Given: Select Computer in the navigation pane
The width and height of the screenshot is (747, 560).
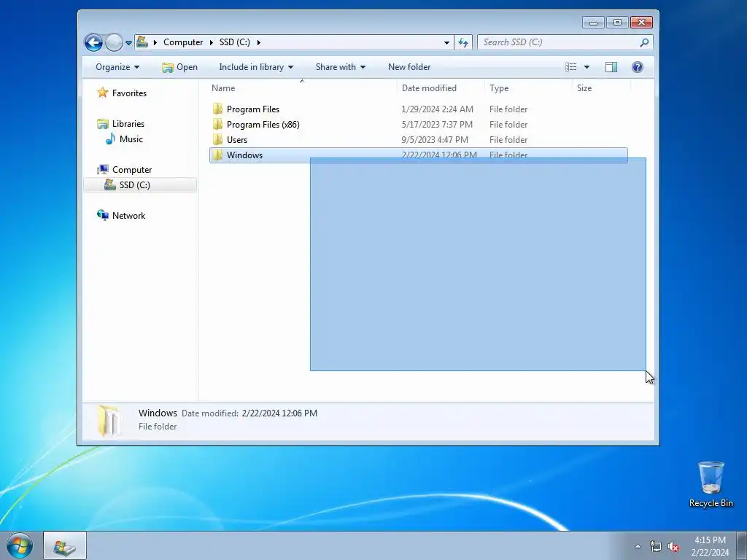Looking at the screenshot, I should point(132,170).
